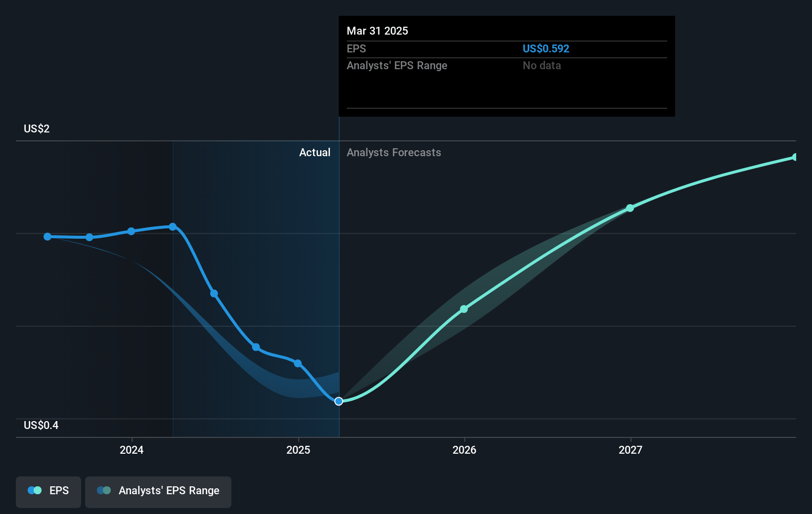The width and height of the screenshot is (812, 514).
Task: Click the 'Actual' section label
Action: click(315, 152)
